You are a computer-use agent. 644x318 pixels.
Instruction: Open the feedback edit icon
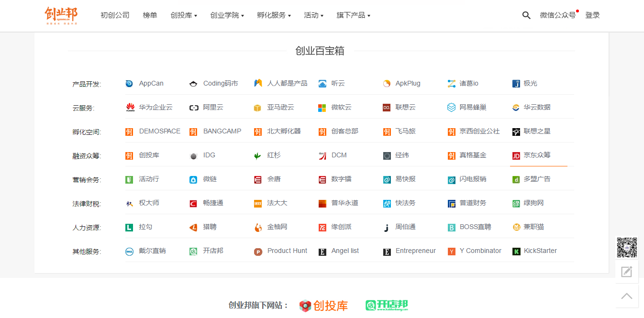tap(627, 272)
